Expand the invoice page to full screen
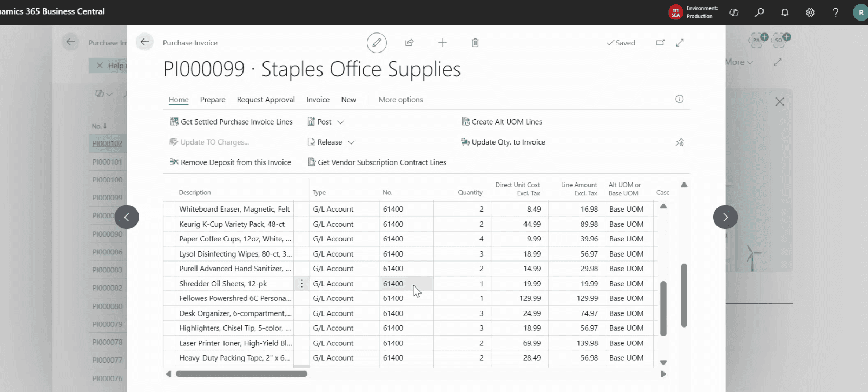Viewport: 868px width, 392px height. (x=680, y=43)
